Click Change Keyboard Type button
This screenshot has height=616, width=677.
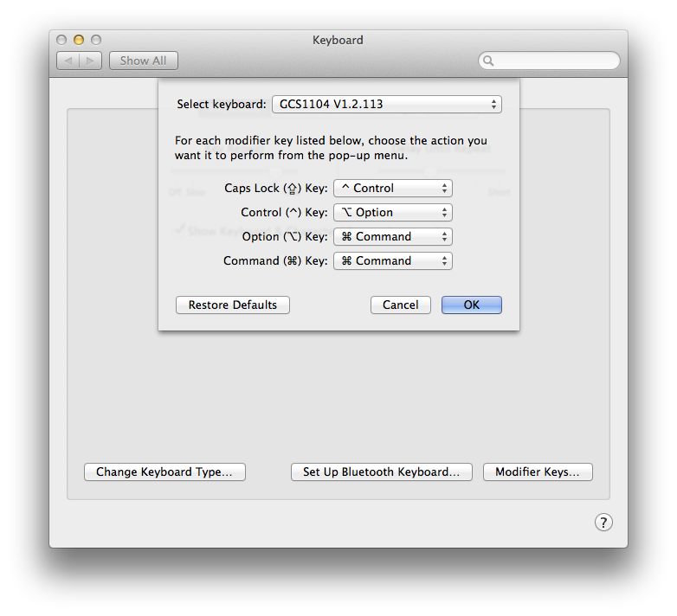tap(164, 472)
